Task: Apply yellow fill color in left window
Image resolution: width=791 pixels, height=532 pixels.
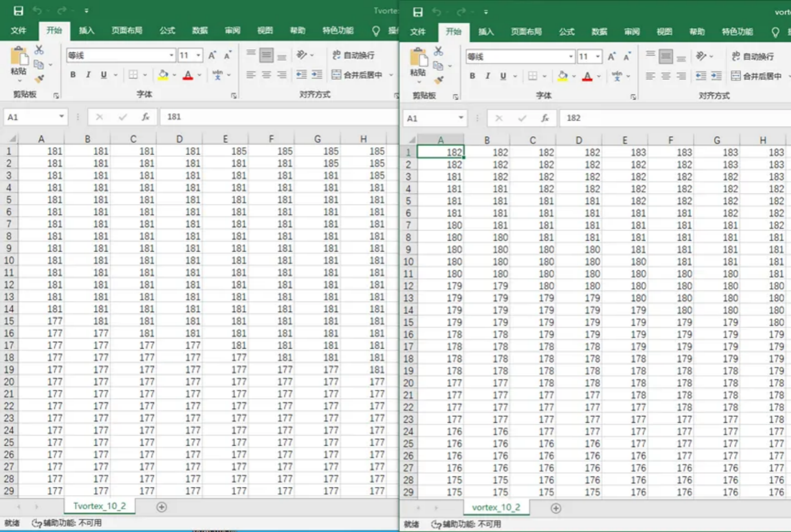Action: coord(163,75)
